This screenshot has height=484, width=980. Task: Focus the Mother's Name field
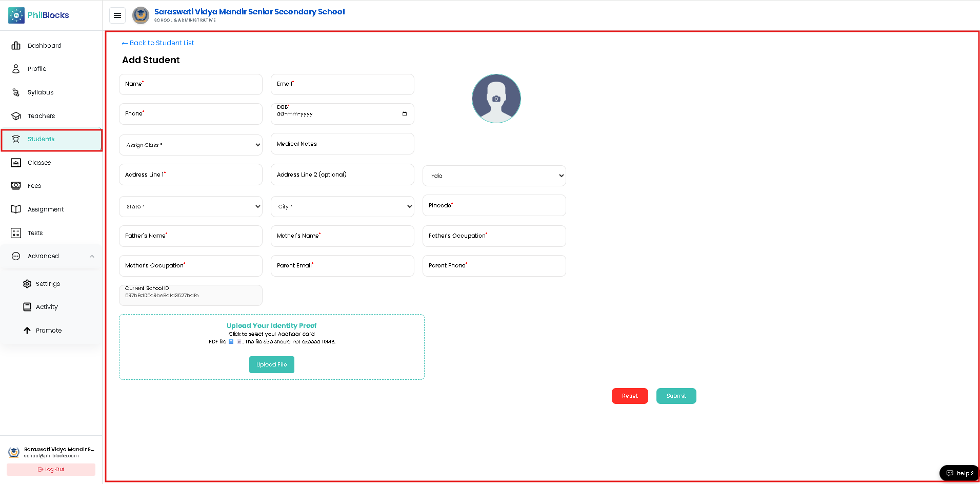click(x=343, y=236)
